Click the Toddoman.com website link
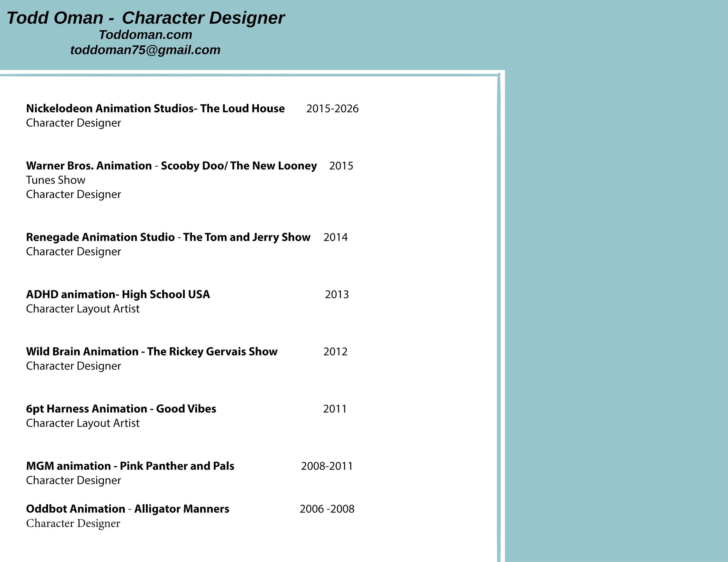This screenshot has height=562, width=728. point(145,35)
